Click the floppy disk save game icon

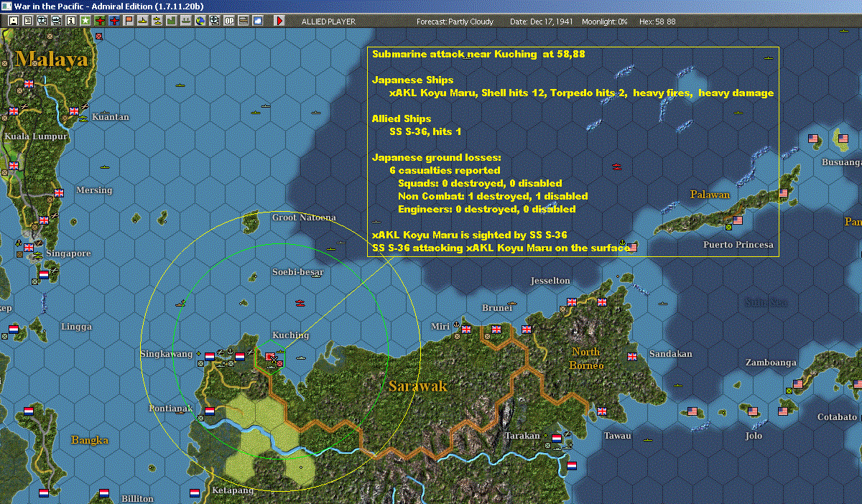tap(13, 21)
